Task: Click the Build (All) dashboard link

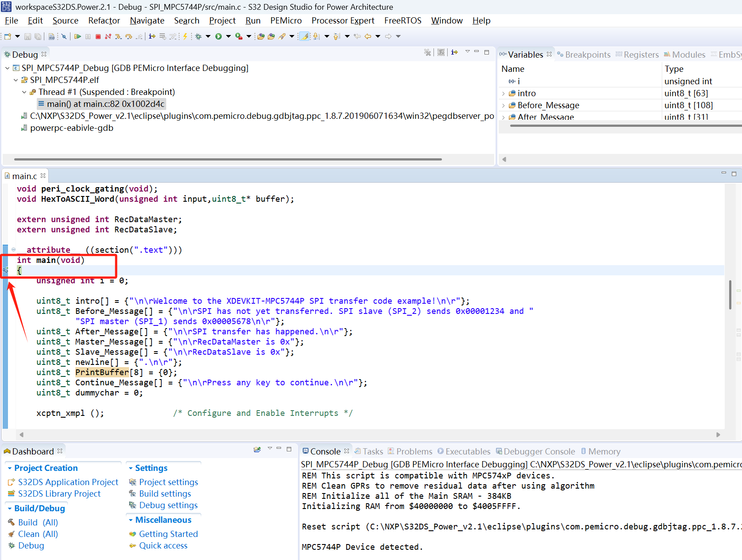Action: pyautogui.click(x=38, y=522)
